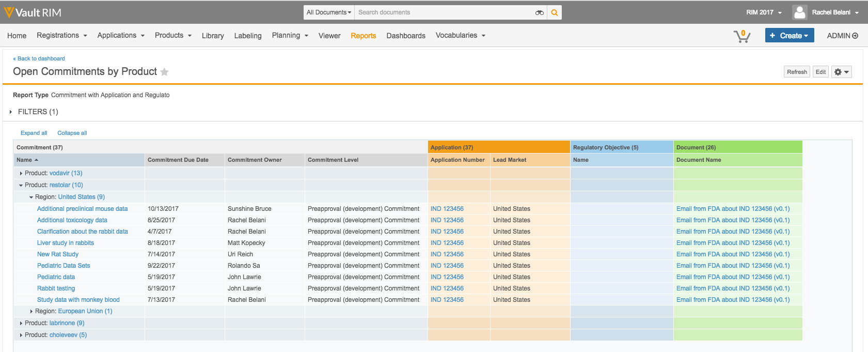The image size is (868, 352).
Task: Click the Vault RIM logo
Action: coord(33,12)
